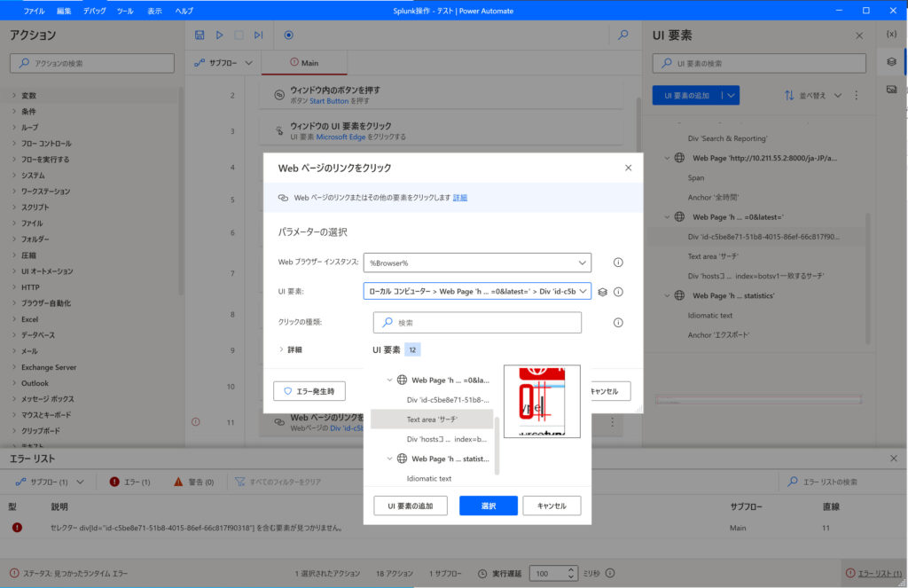Select Text area 'サーチ' in picker list
The height and width of the screenshot is (588, 908).
[432, 419]
